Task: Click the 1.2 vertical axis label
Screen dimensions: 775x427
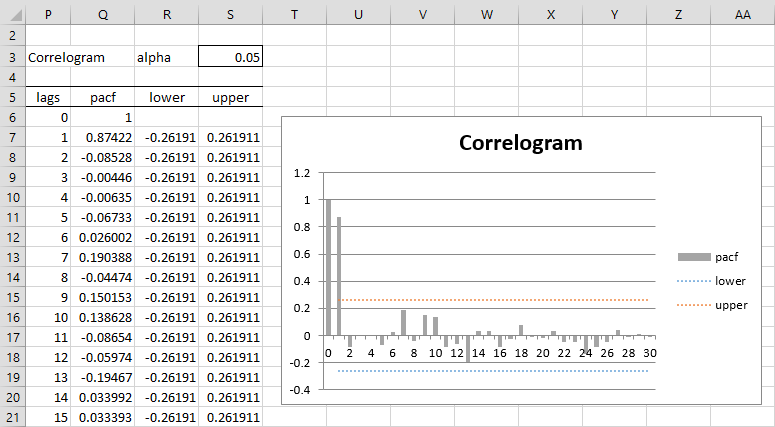Action: pyautogui.click(x=301, y=173)
